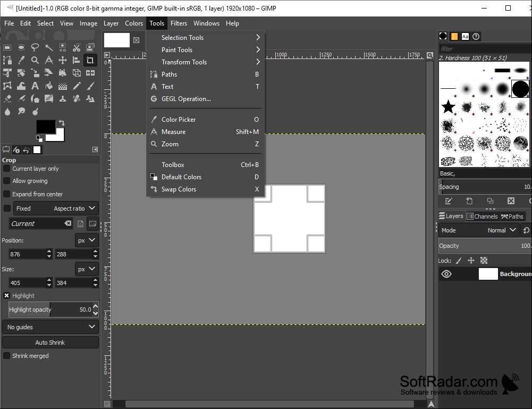The width and height of the screenshot is (532, 409).
Task: Select the Scissors Select tool
Action: pos(77,47)
